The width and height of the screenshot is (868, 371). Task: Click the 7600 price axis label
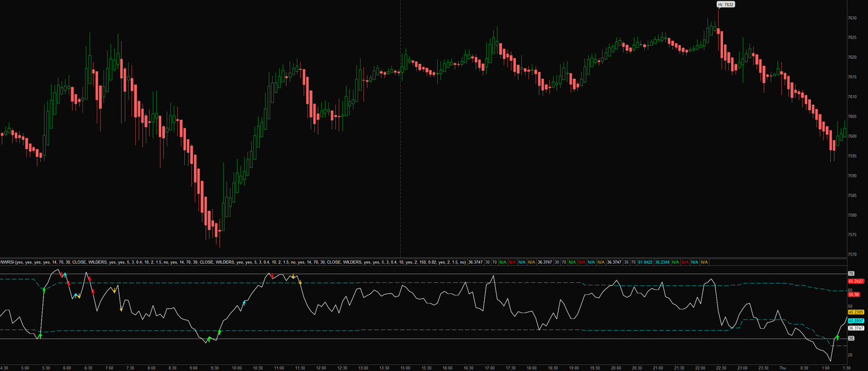[x=852, y=136]
